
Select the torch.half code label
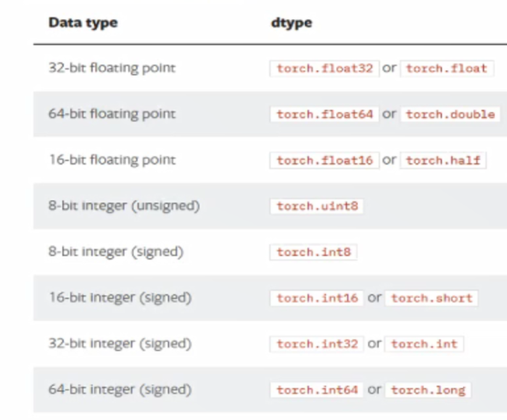point(444,161)
